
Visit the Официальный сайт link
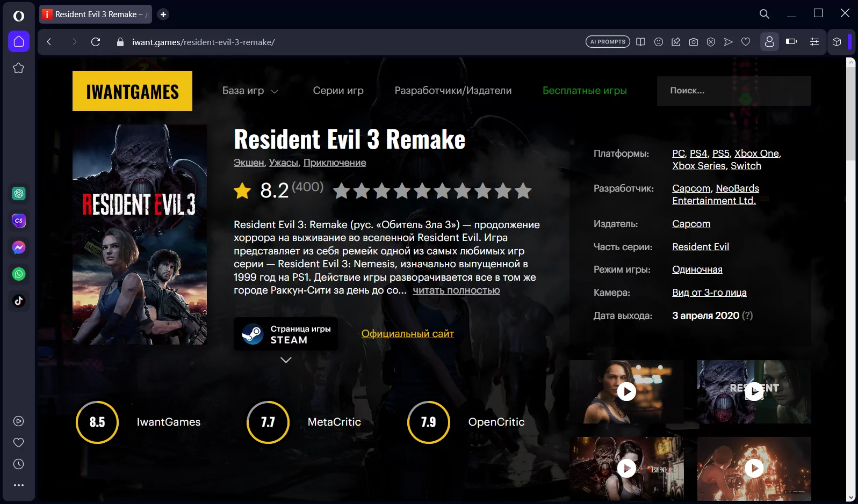tap(408, 334)
